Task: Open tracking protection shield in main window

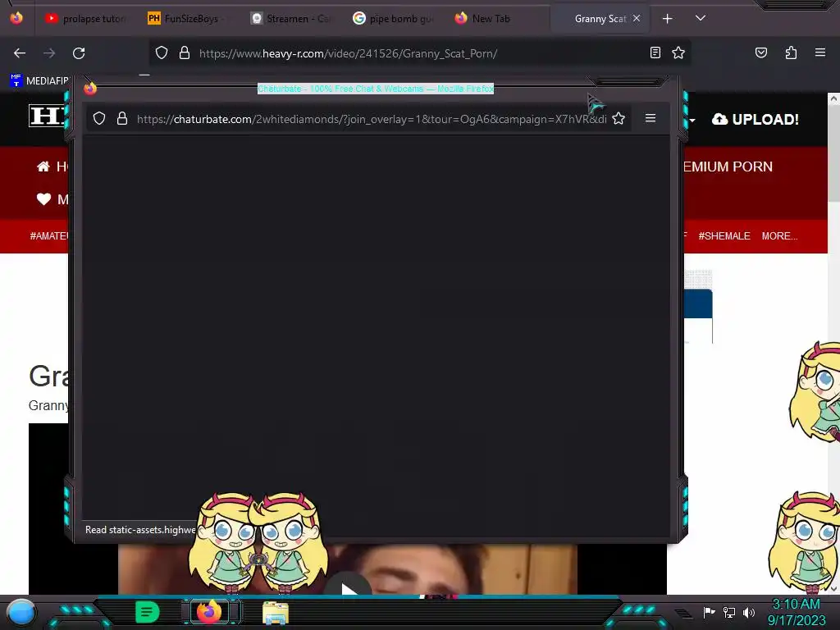Action: (162, 53)
